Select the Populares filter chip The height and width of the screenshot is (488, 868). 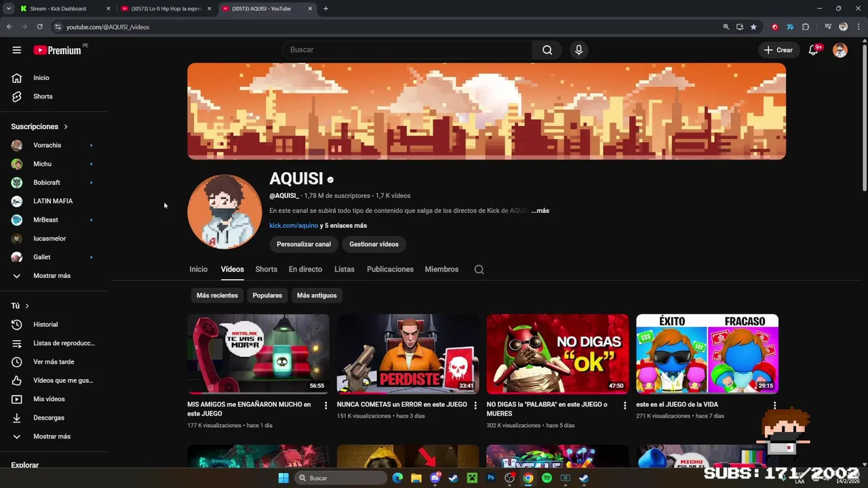click(267, 296)
